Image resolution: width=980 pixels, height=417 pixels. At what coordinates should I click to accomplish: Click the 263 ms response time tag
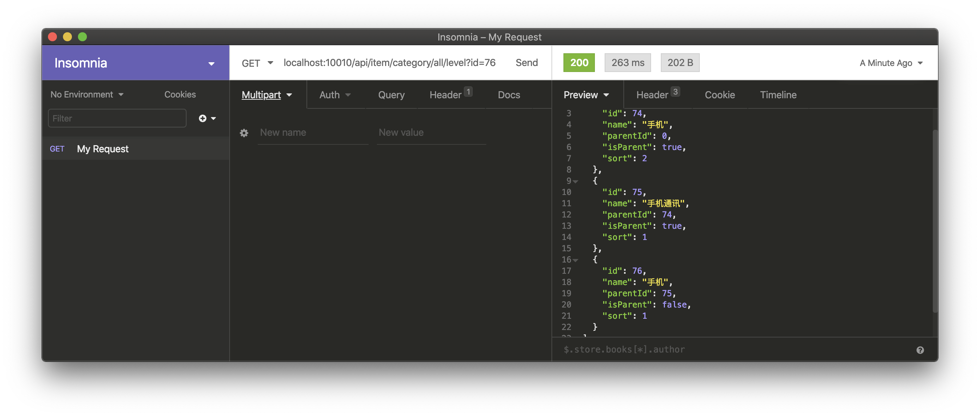point(627,63)
